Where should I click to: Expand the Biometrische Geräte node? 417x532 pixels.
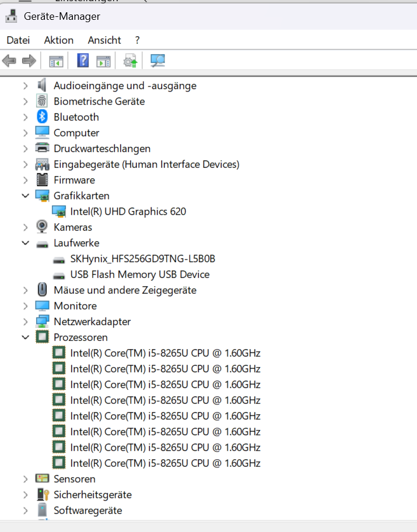pyautogui.click(x=25, y=101)
